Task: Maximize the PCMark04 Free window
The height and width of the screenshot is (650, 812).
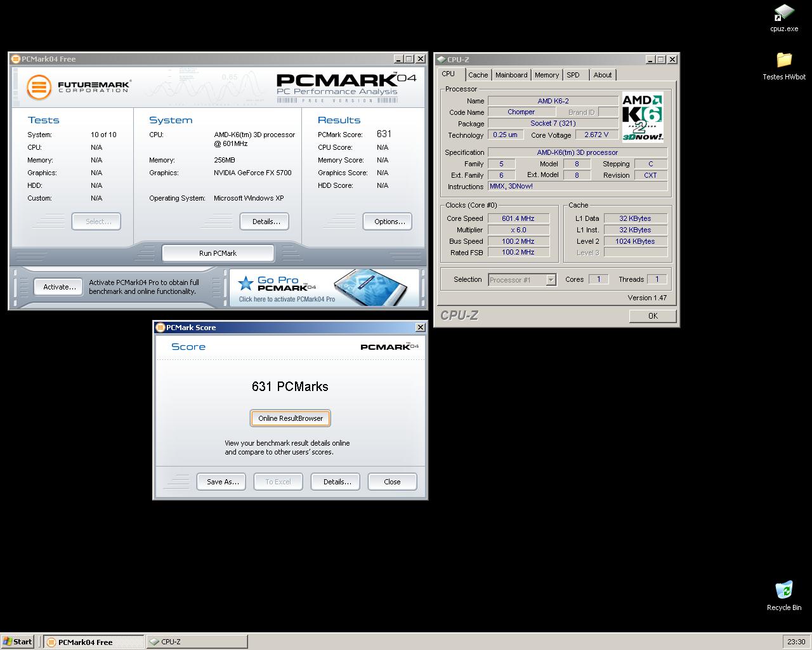Action: (x=409, y=59)
